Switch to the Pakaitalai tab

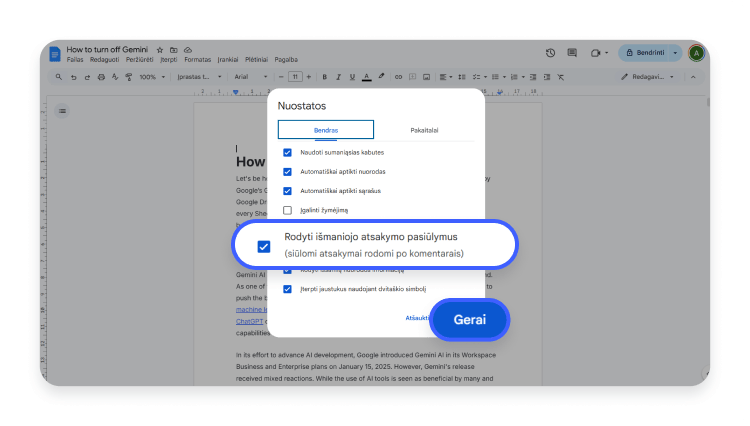point(424,130)
